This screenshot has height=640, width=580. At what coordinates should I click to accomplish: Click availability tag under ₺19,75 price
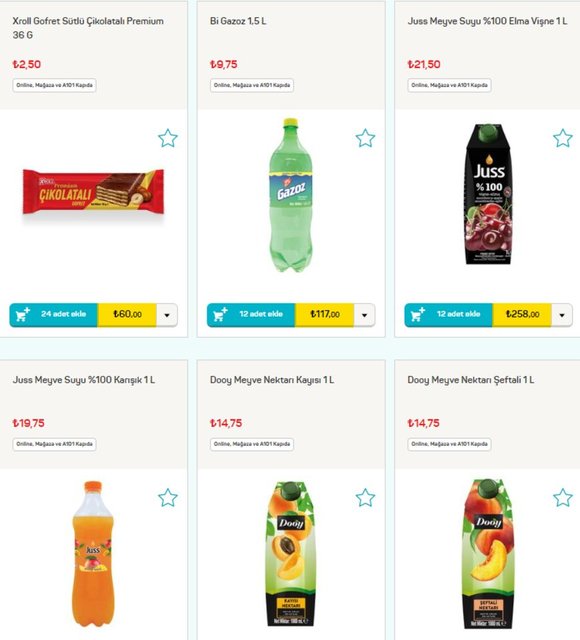point(54,444)
